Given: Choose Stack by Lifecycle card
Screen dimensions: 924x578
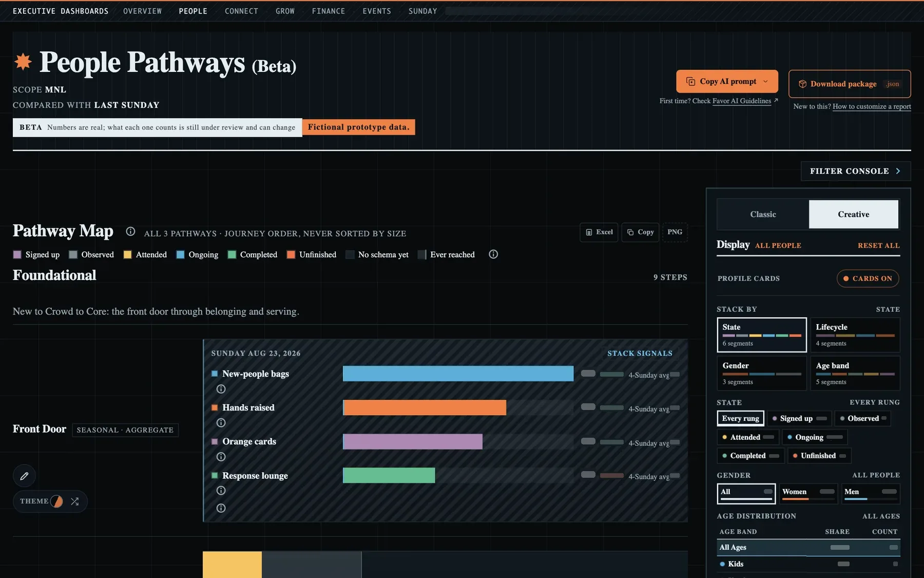Looking at the screenshot, I should [x=855, y=335].
